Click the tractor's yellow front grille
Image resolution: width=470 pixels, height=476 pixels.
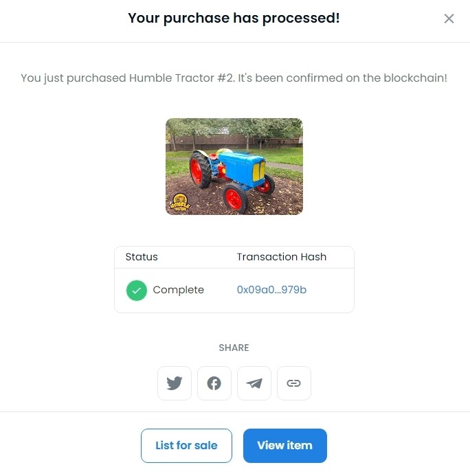[258, 170]
